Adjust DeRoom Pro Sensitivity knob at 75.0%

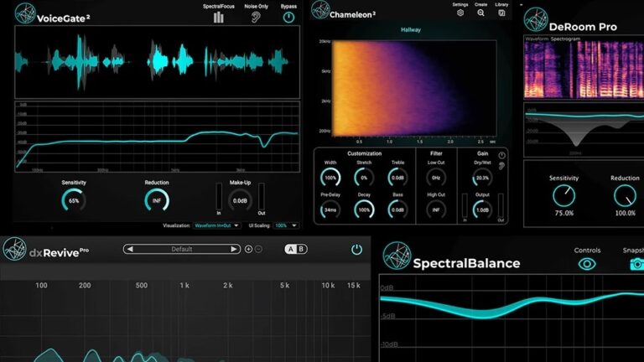[563, 196]
